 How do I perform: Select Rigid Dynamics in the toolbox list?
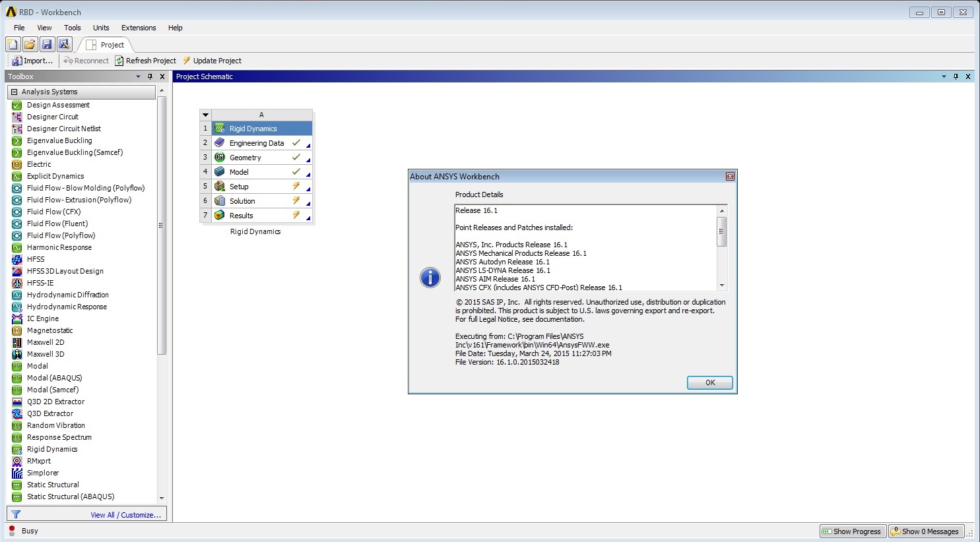pyautogui.click(x=52, y=449)
